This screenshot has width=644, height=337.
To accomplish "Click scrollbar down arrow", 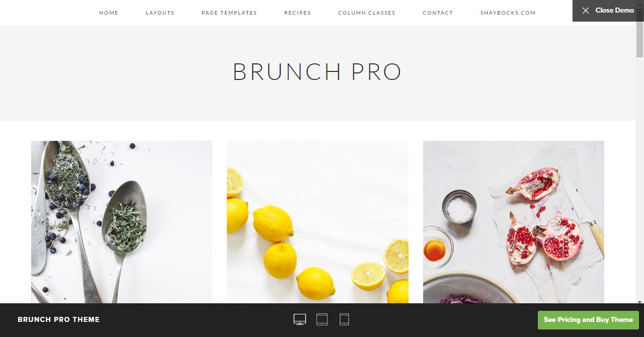I will [640, 302].
